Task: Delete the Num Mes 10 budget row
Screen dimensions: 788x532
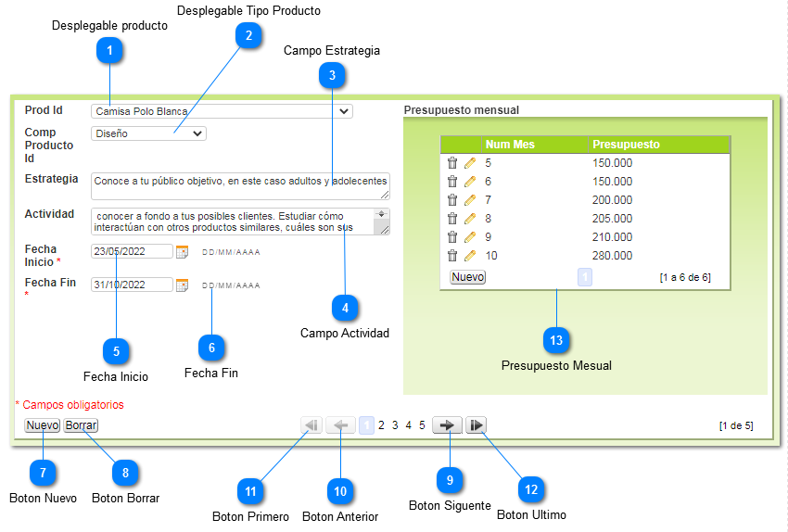Action: pyautogui.click(x=452, y=256)
